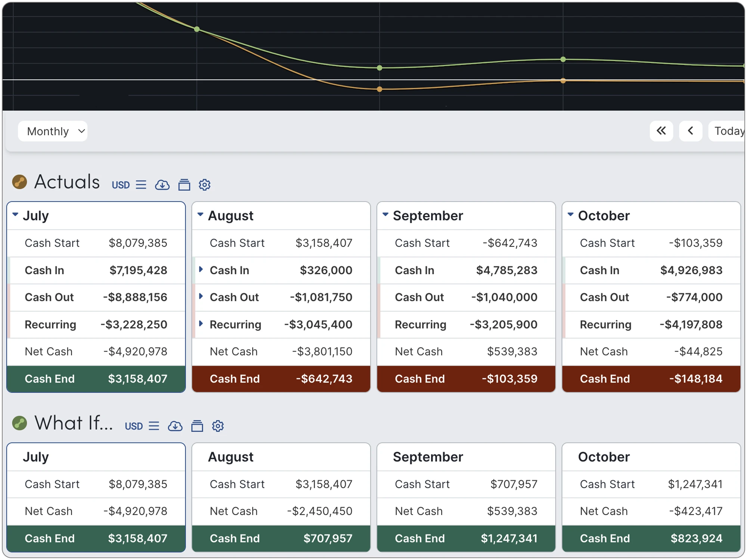Select the July Cash In value $7,195,428
747x560 pixels.
coord(138,270)
